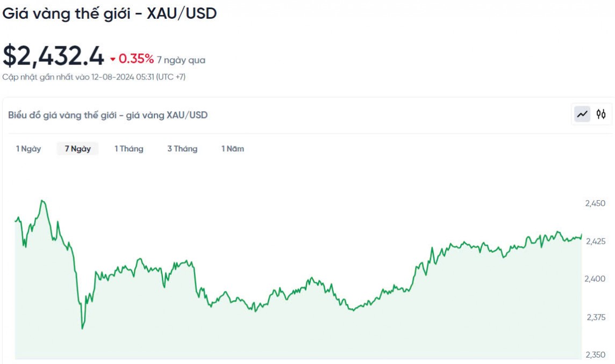Click the 2,350 y-axis label
Viewport: 615px width, 364px height.
pos(595,355)
